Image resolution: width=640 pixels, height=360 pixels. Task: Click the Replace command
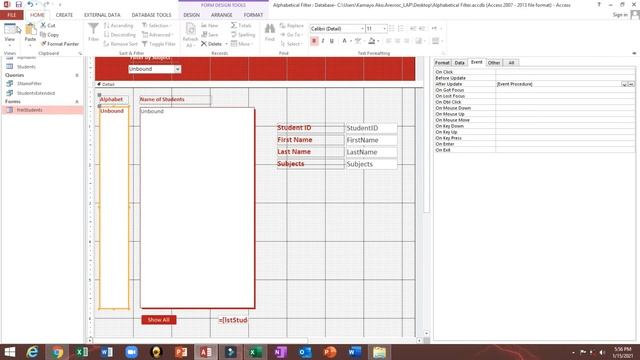[x=292, y=25]
